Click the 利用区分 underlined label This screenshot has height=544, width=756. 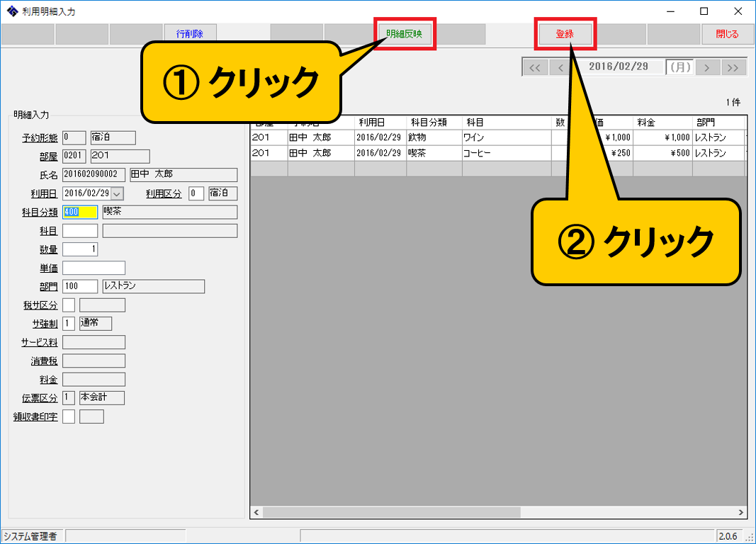[x=164, y=193]
